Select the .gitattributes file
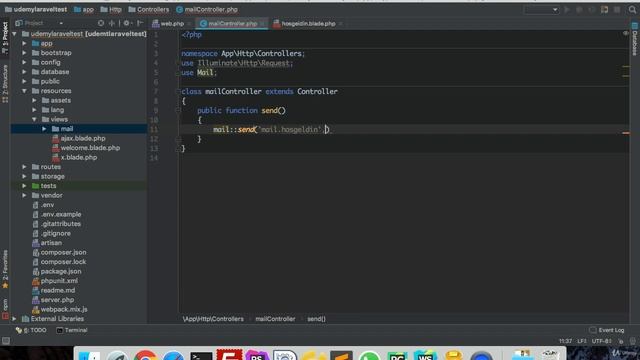 point(56,224)
